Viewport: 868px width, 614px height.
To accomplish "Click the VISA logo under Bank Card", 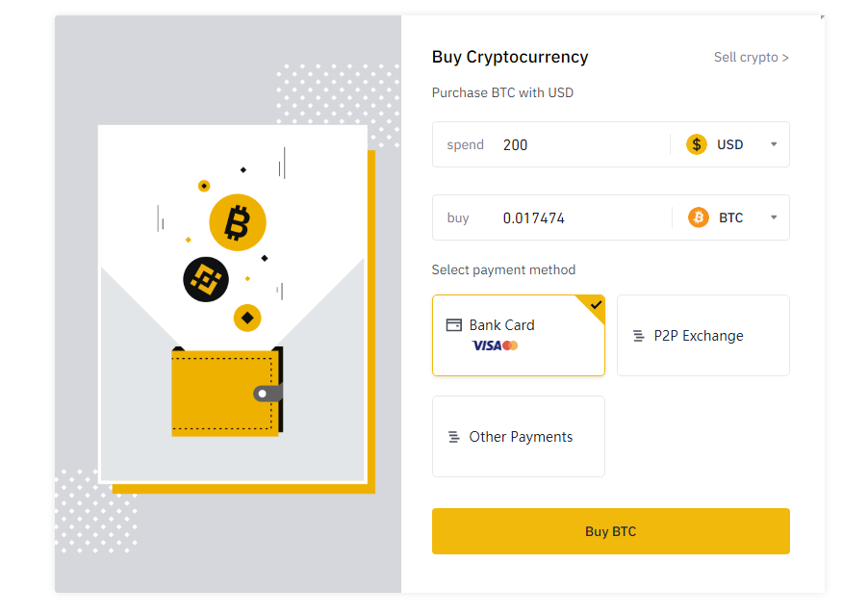I will [x=487, y=345].
